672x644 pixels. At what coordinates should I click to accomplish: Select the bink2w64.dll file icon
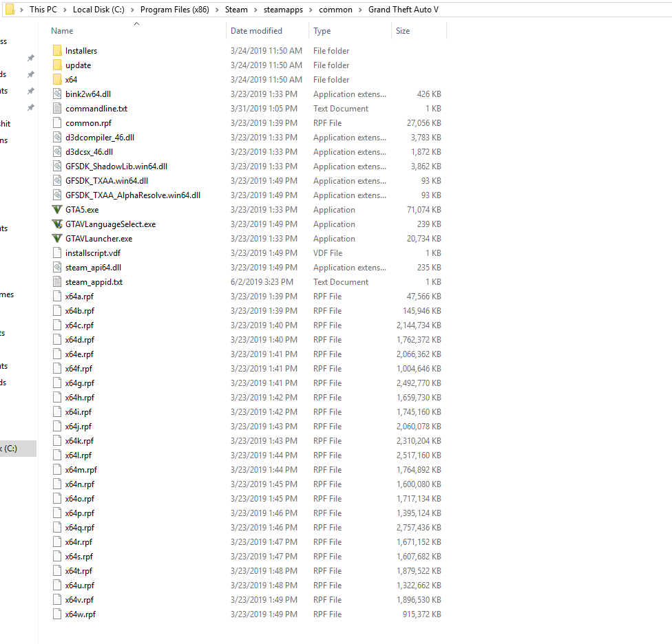[57, 94]
